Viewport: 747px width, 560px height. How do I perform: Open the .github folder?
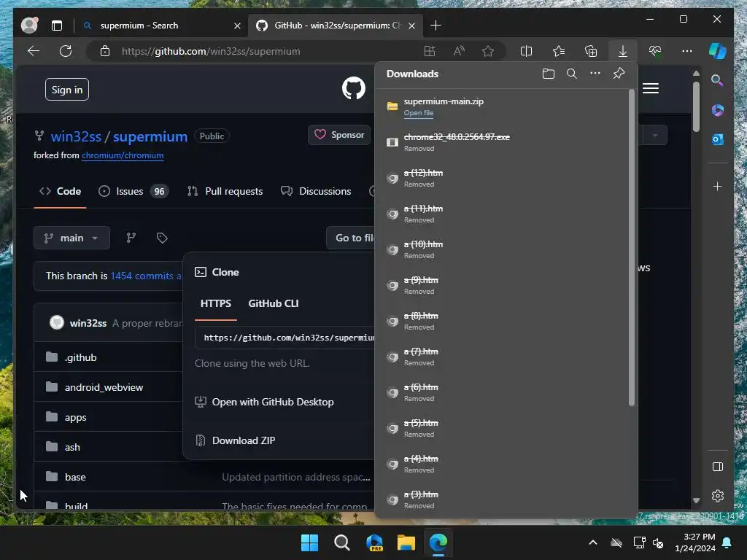[80, 357]
